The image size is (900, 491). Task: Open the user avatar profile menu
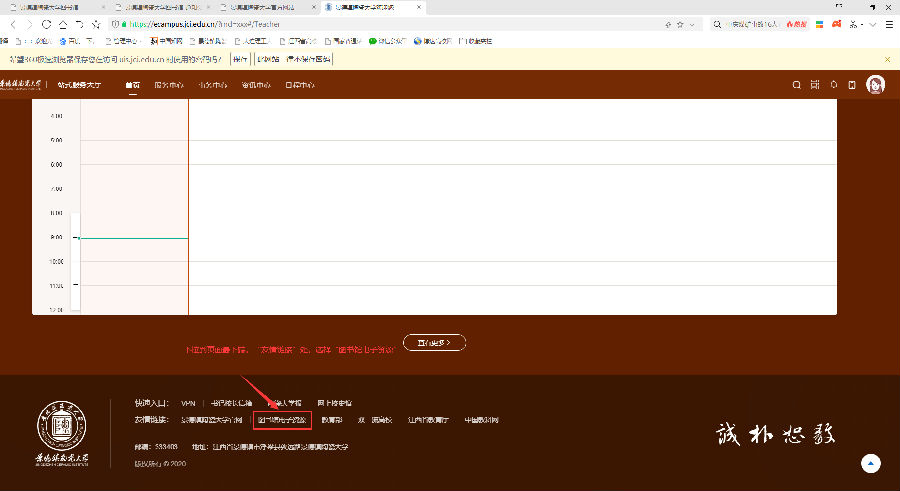pos(875,84)
